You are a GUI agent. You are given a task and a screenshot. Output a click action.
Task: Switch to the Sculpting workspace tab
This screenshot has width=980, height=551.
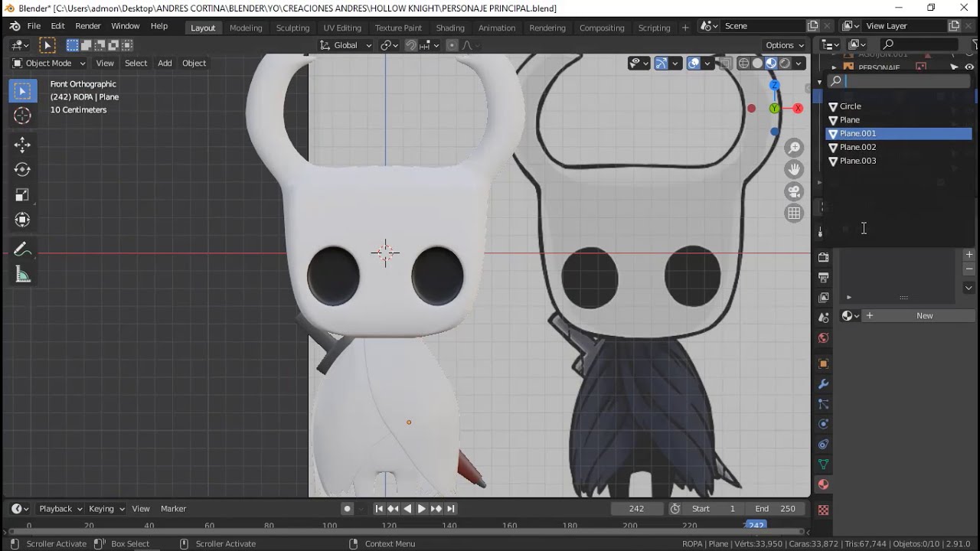click(x=292, y=28)
